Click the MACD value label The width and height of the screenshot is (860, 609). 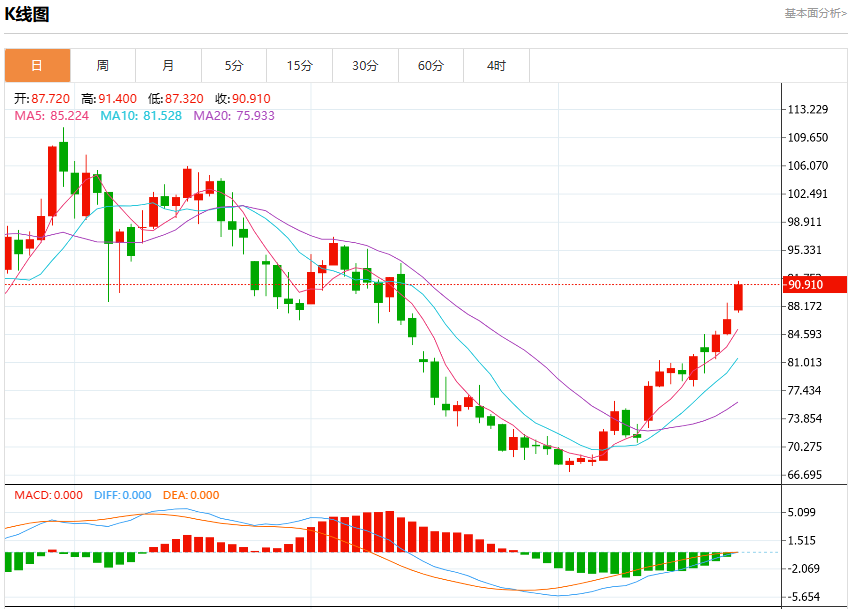(x=48, y=495)
